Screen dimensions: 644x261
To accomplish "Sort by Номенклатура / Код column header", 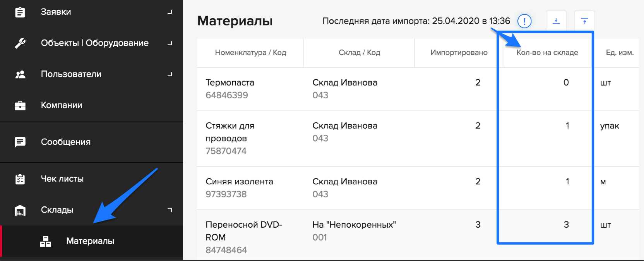I will [x=250, y=53].
